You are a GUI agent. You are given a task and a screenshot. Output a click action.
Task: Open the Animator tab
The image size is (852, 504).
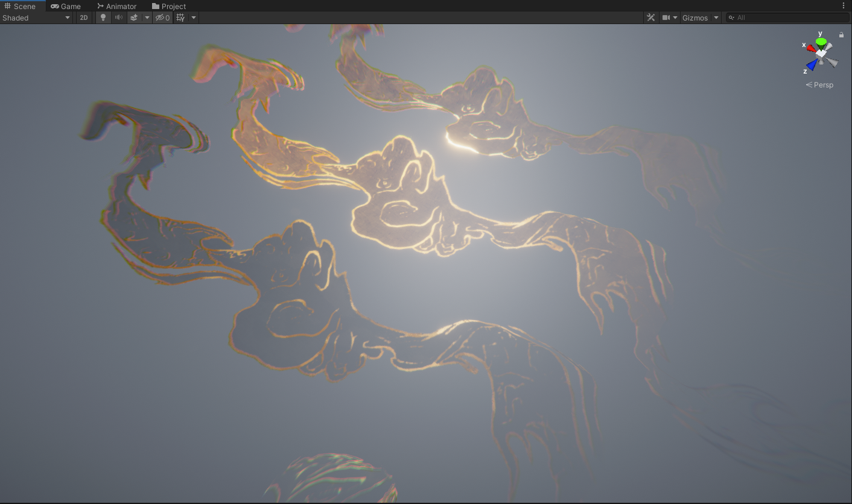(x=117, y=6)
